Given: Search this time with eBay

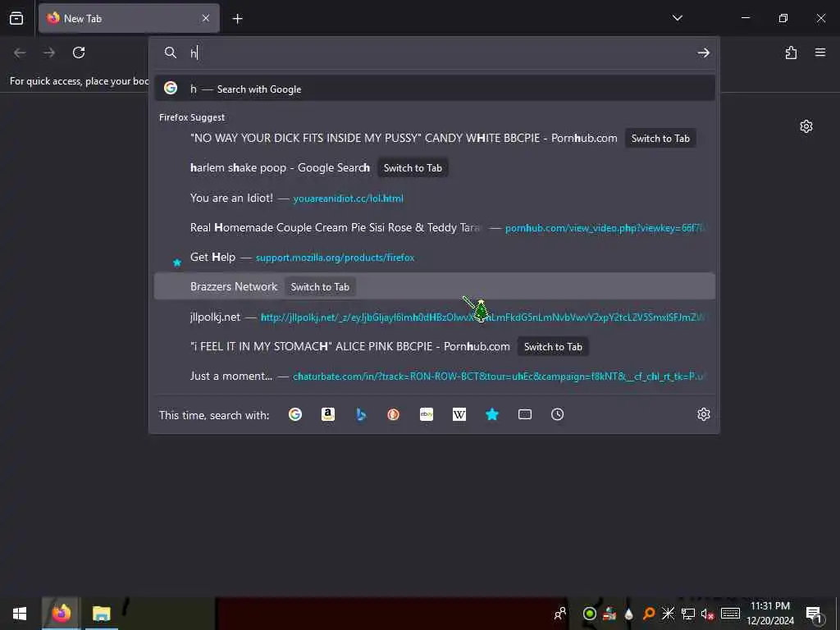Looking at the screenshot, I should [427, 414].
